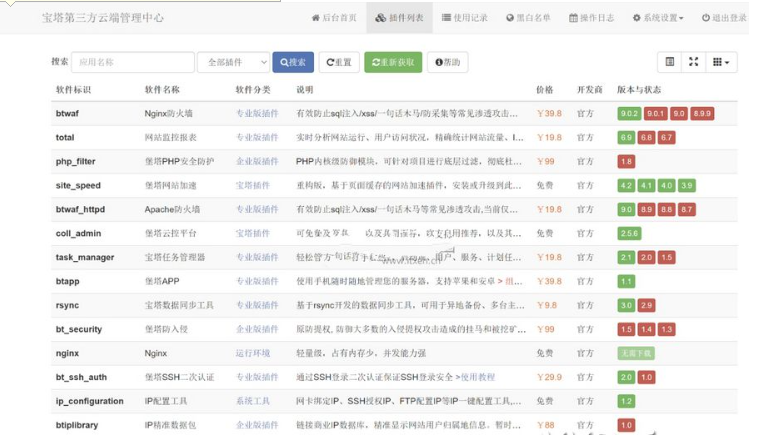Click 宝塔插件 category in the site_speed row
The image size is (774, 435).
(253, 186)
